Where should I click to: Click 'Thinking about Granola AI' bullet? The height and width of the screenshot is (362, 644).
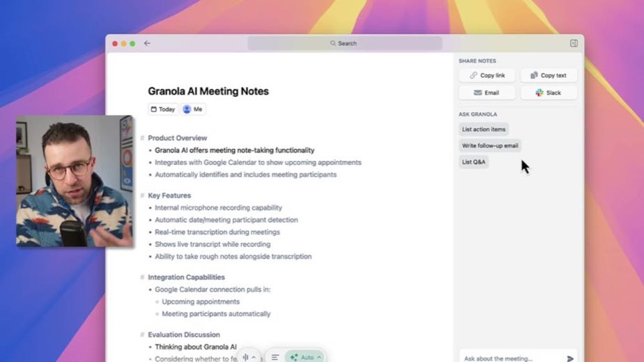point(195,347)
